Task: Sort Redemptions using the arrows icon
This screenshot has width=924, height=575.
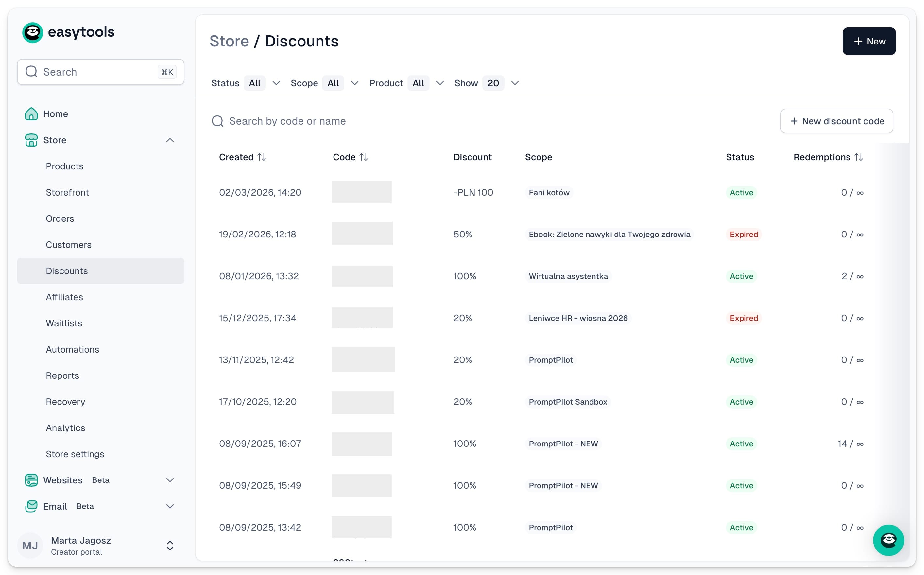Action: 859,157
